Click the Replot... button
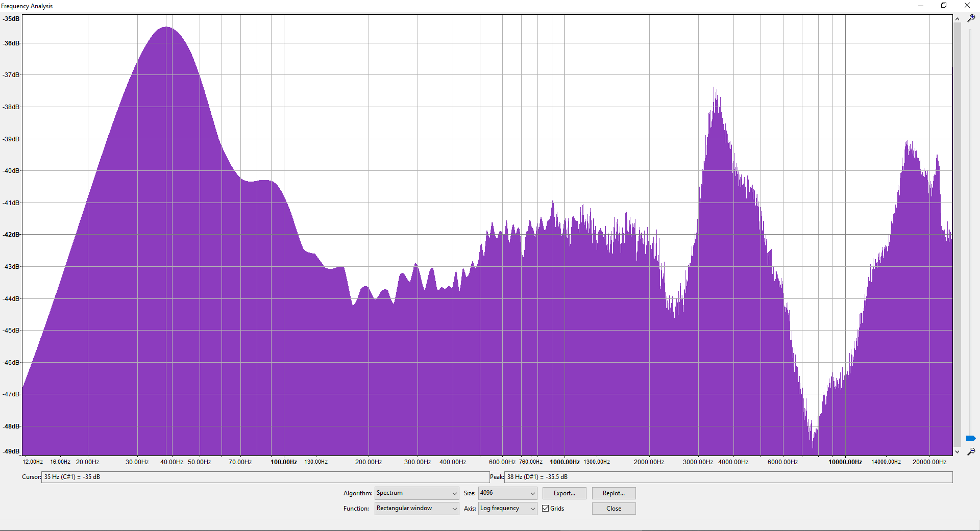The width and height of the screenshot is (980, 531). (614, 493)
